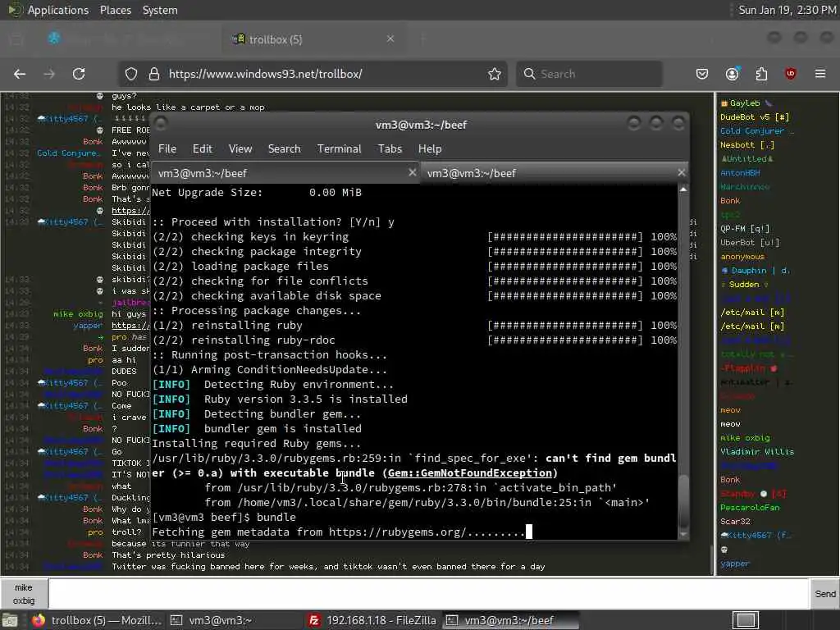Open the terminal Tabs menu

(390, 149)
